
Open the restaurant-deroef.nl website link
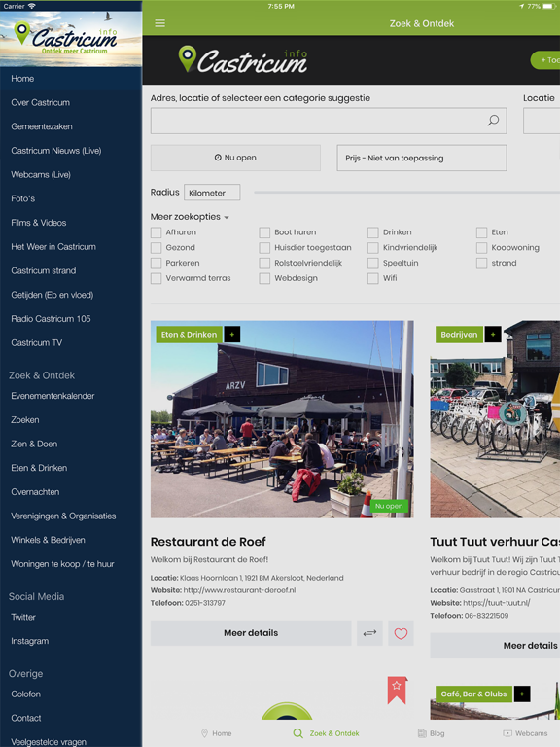tap(239, 590)
